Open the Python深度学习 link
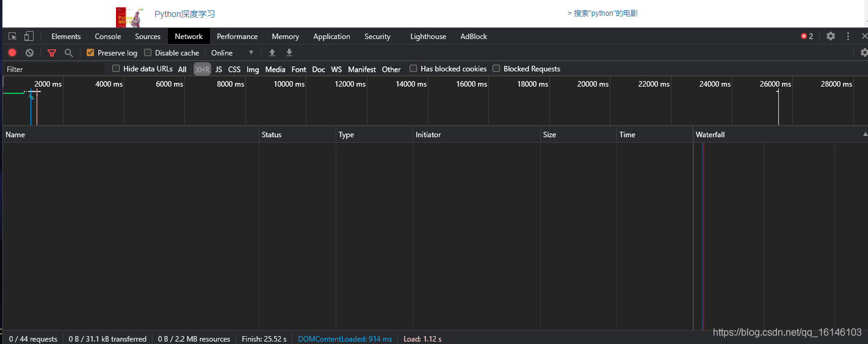This screenshot has height=344, width=868. [x=184, y=14]
